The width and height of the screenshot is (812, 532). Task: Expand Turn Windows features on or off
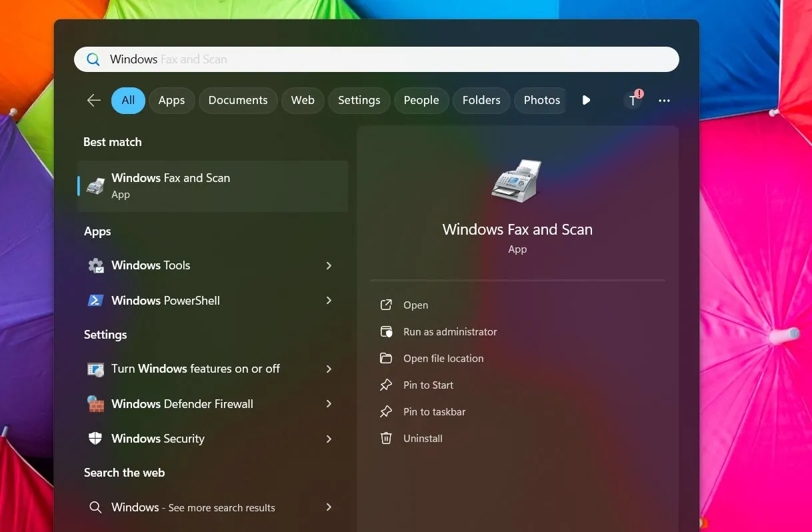(x=328, y=369)
